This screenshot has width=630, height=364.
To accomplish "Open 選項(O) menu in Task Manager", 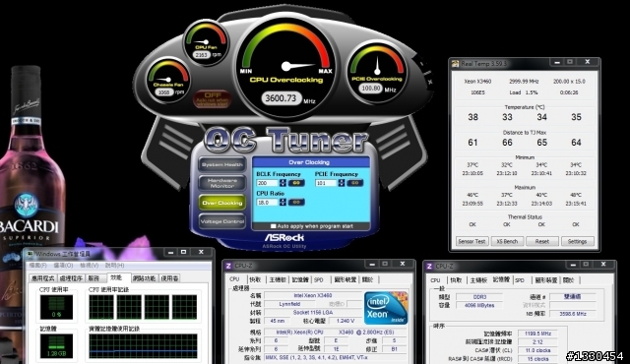I will tap(63, 266).
